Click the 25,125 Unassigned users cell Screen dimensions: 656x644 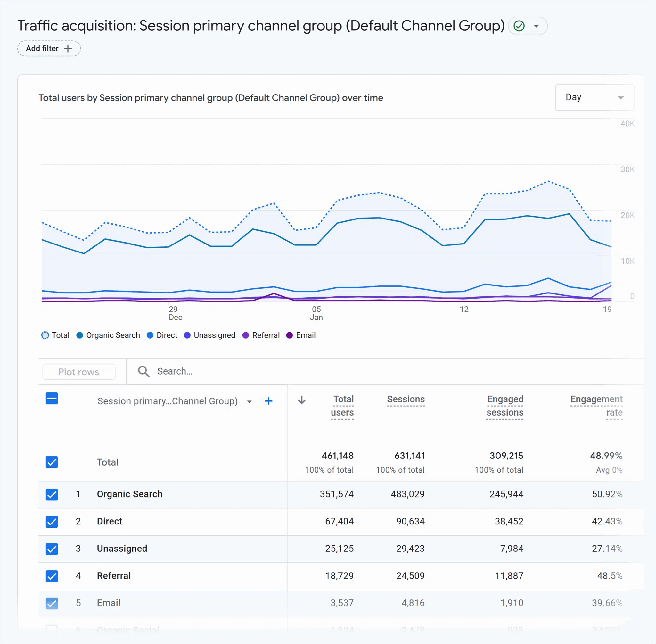339,549
